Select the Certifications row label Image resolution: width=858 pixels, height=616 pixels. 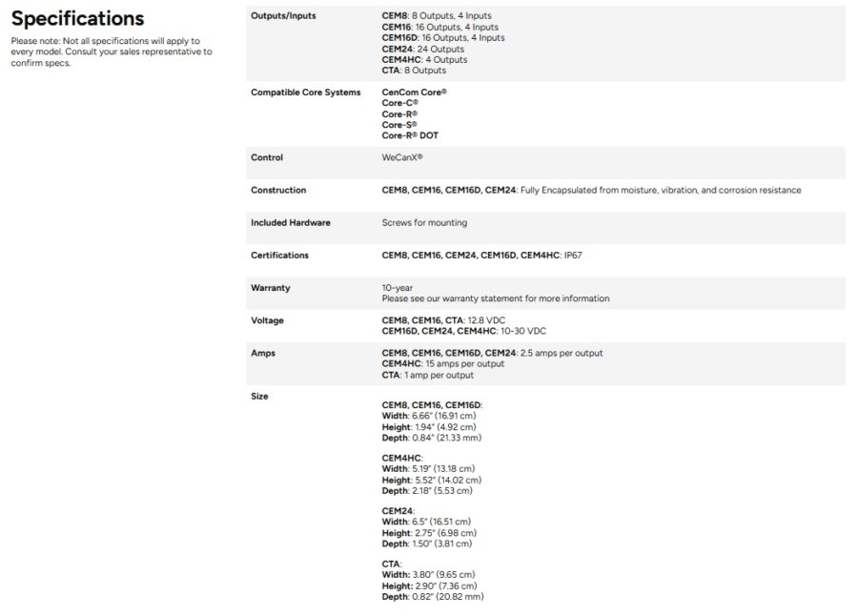click(279, 255)
